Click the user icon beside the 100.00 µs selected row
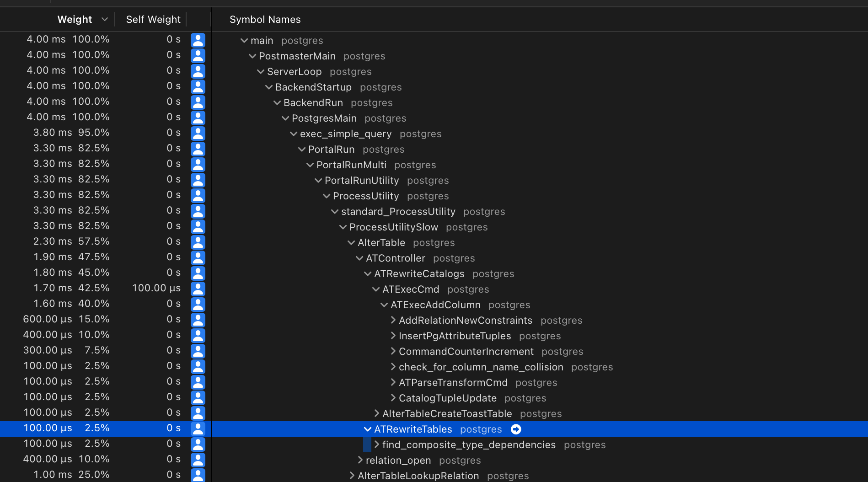Viewport: 868px width, 482px height. (198, 428)
